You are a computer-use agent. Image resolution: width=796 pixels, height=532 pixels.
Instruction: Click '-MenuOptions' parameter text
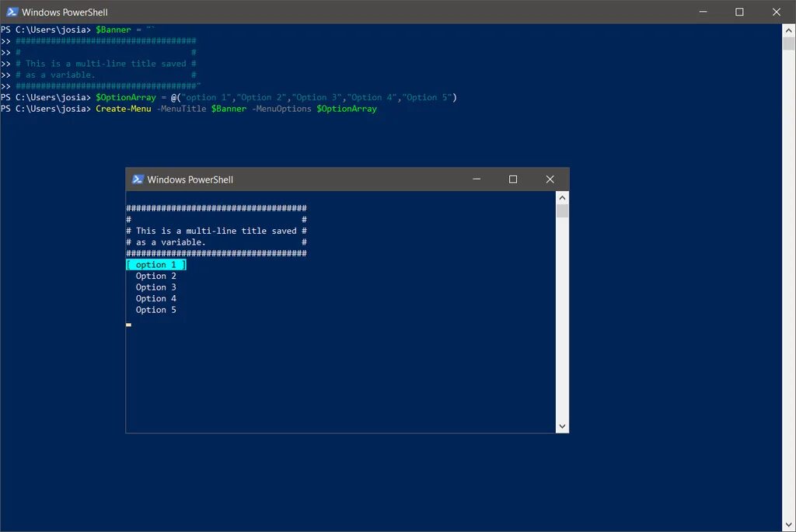click(x=281, y=109)
